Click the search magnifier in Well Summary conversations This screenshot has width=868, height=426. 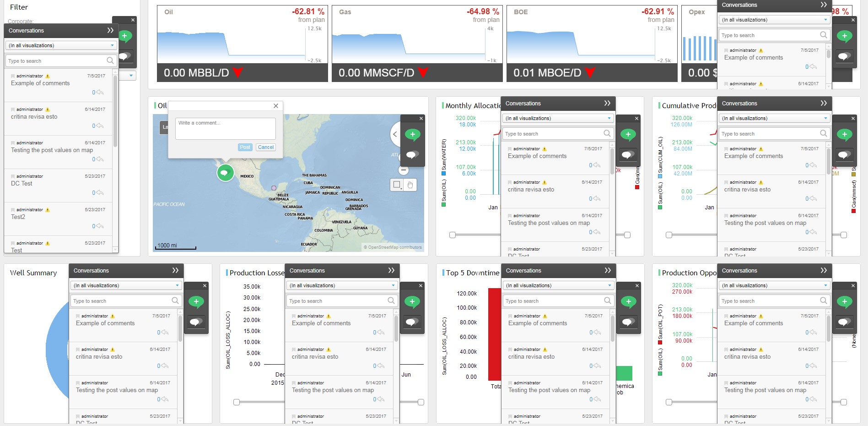[x=175, y=300]
